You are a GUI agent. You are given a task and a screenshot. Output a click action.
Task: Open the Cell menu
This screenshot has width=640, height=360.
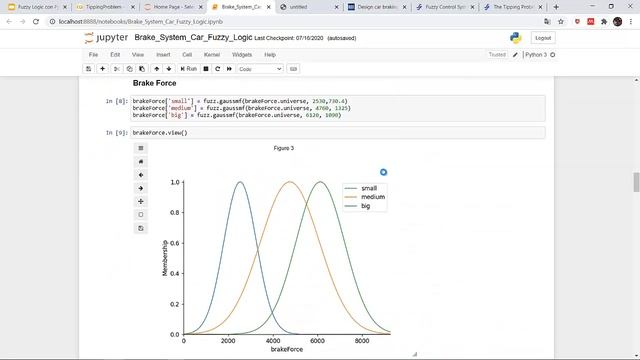(x=187, y=55)
